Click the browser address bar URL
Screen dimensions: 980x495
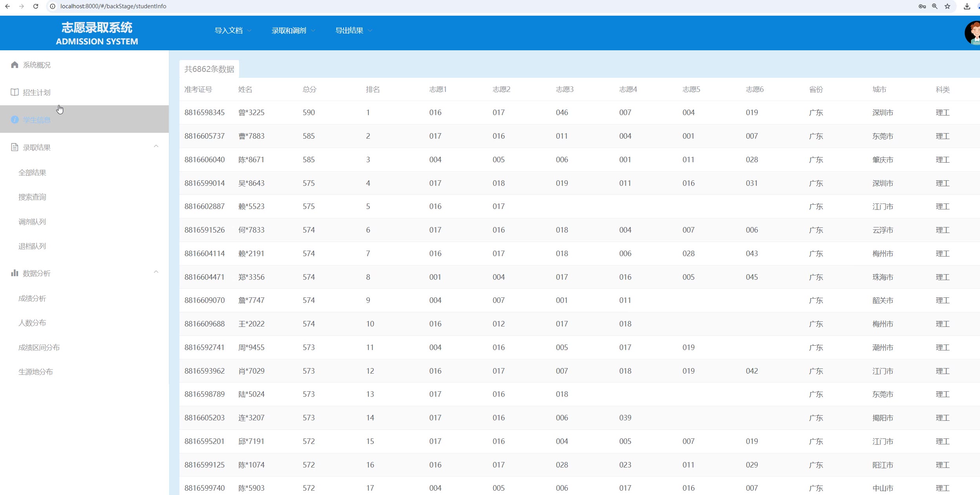point(113,6)
